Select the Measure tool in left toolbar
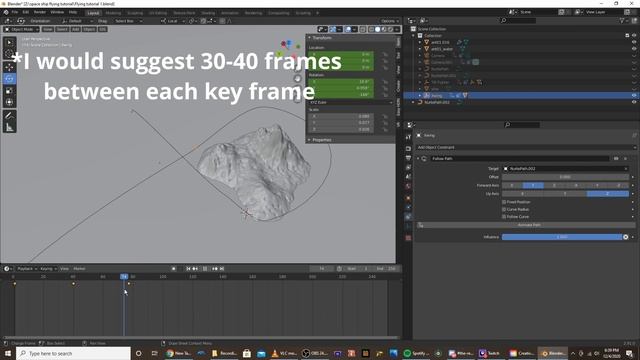This screenshot has width=640, height=360. 9,128
